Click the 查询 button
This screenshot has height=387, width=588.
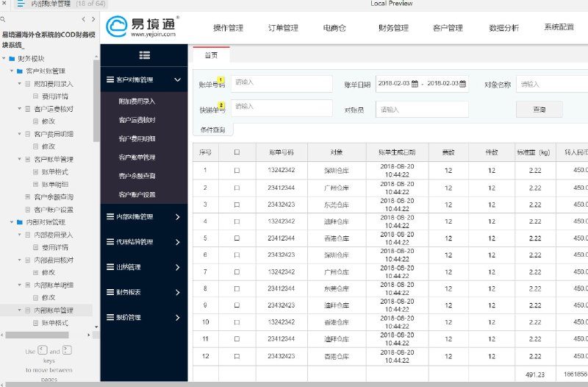(x=539, y=109)
